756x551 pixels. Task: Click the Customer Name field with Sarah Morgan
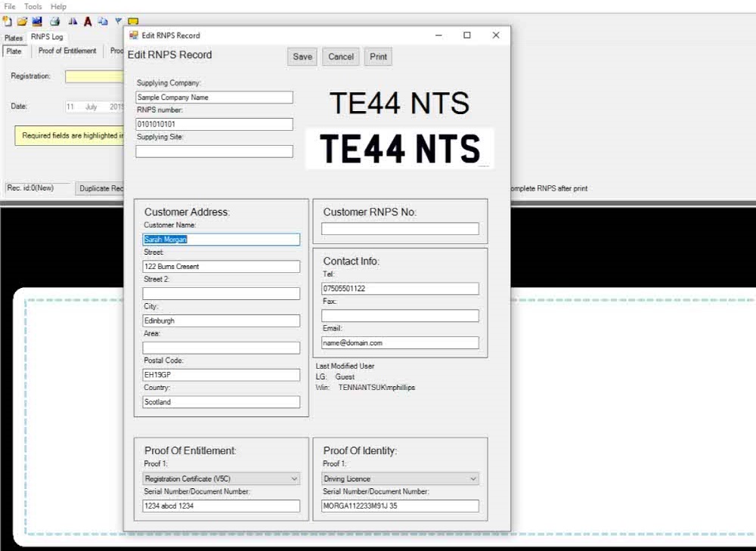(x=222, y=240)
